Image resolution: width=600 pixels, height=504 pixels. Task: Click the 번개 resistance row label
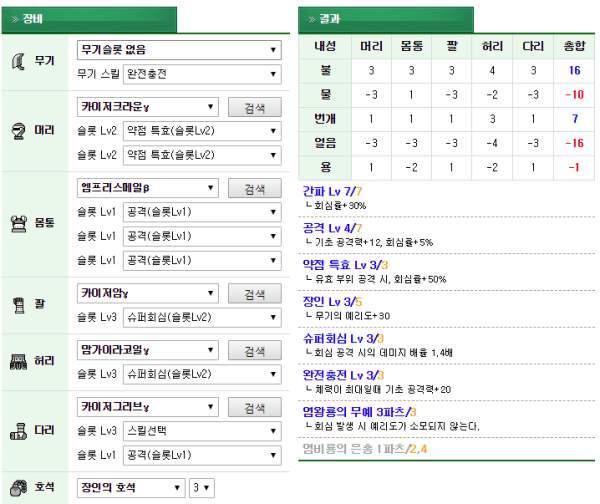point(325,119)
